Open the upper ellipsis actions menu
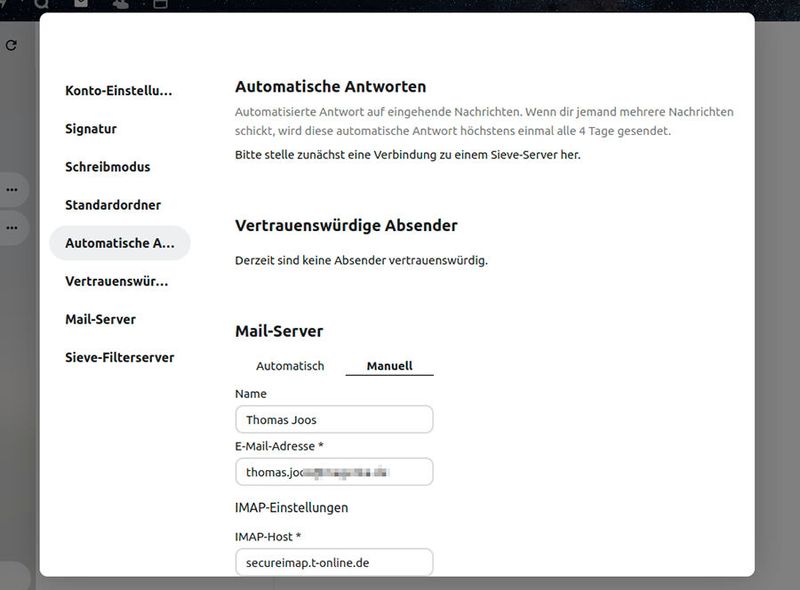The width and height of the screenshot is (800, 590). coord(12,190)
